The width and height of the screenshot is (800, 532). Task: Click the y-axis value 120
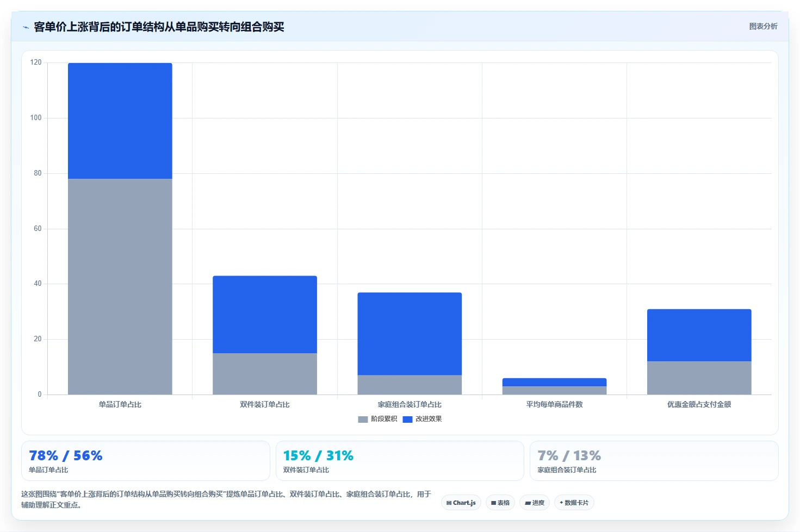click(x=36, y=62)
